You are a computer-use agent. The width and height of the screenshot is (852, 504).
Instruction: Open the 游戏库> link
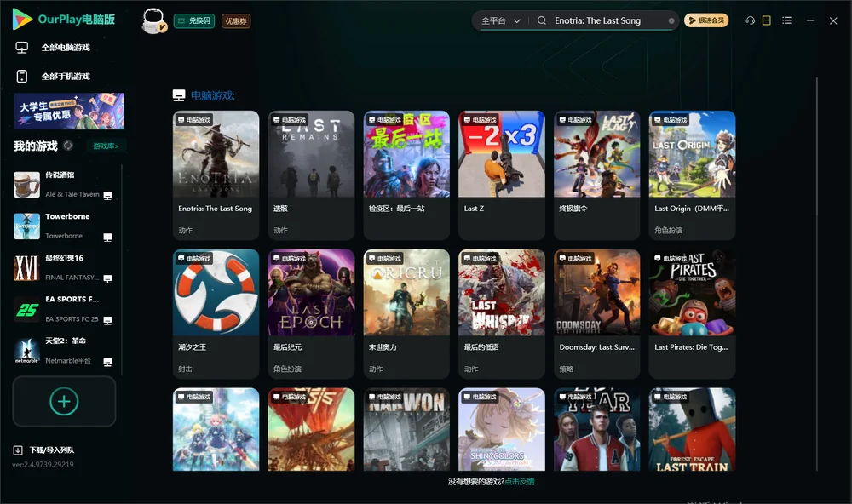tap(106, 146)
